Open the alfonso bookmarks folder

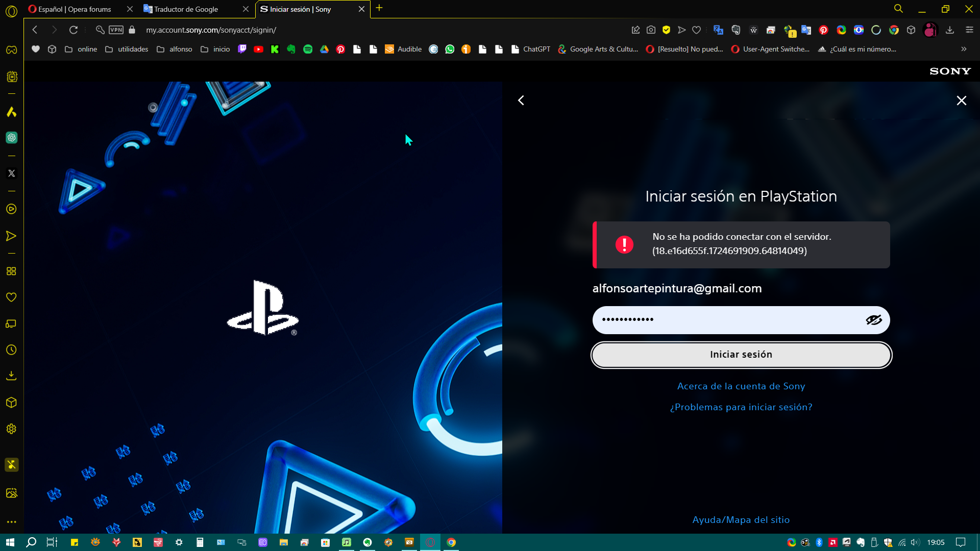pyautogui.click(x=175, y=49)
